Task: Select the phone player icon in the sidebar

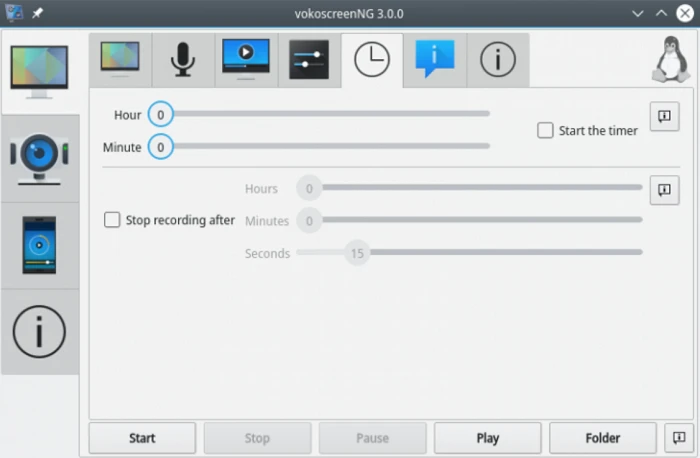Action: coord(40,246)
